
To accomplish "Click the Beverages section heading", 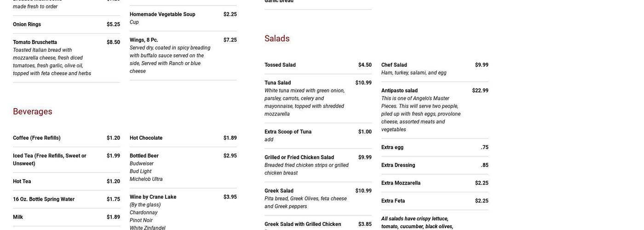I will 33,112.
